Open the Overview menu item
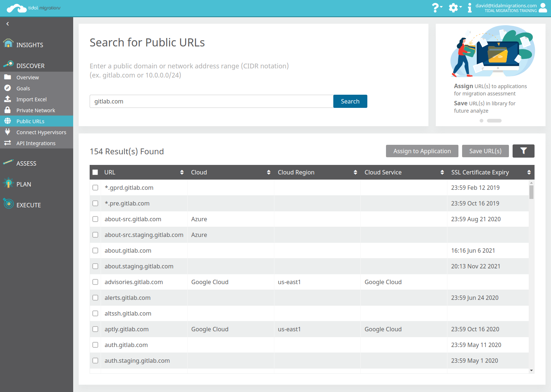 pos(37,77)
